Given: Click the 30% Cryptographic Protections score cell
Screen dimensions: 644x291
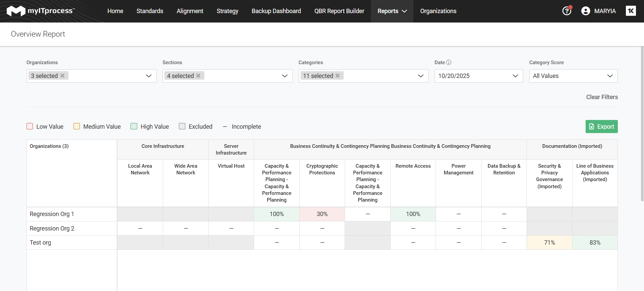Looking at the screenshot, I should click(x=322, y=214).
